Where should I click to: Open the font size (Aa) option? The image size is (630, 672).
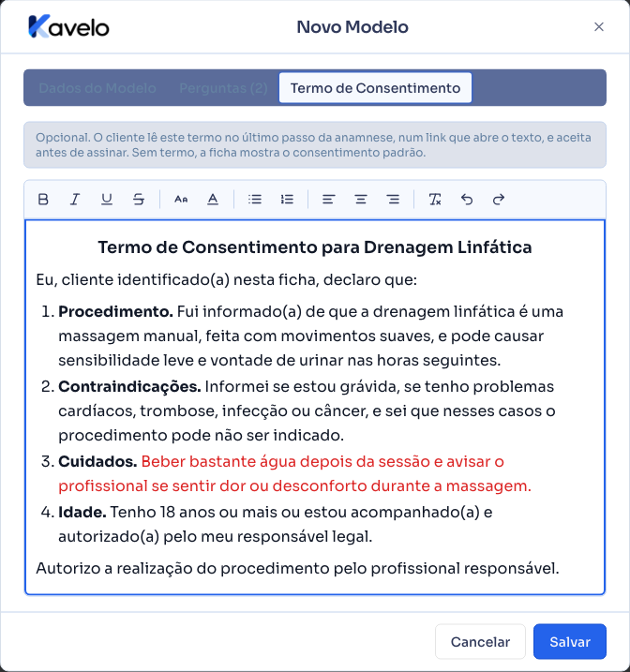(x=181, y=200)
